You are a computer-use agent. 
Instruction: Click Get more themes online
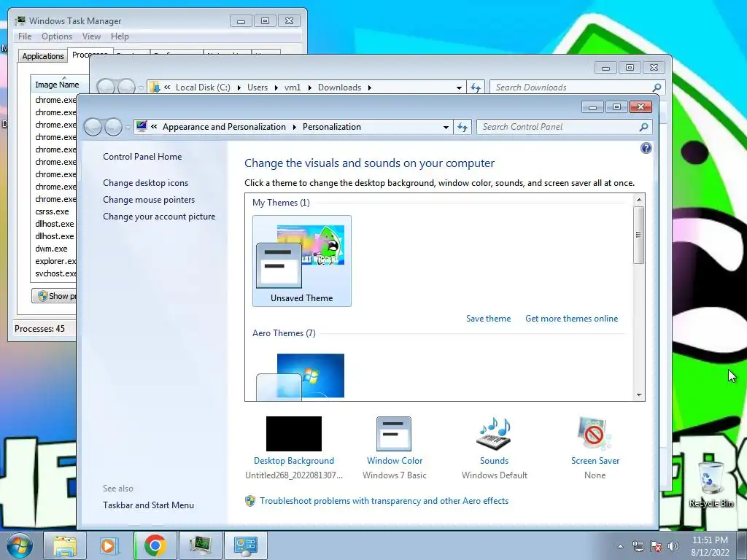(571, 319)
